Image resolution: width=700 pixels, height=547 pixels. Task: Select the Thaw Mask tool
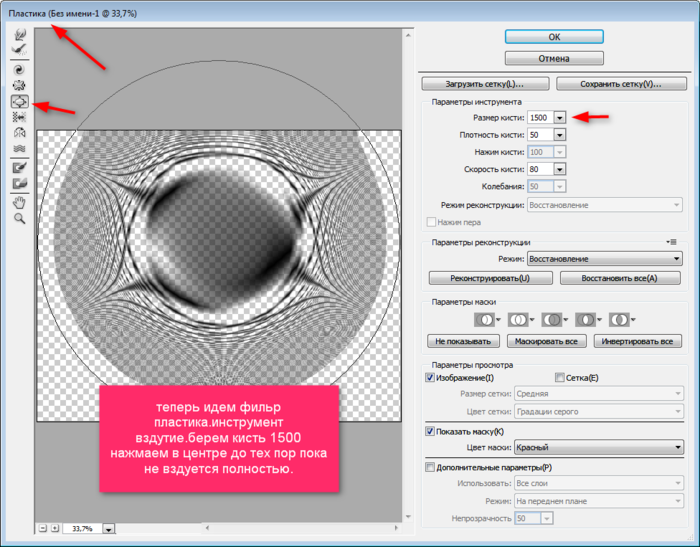pos(19,183)
